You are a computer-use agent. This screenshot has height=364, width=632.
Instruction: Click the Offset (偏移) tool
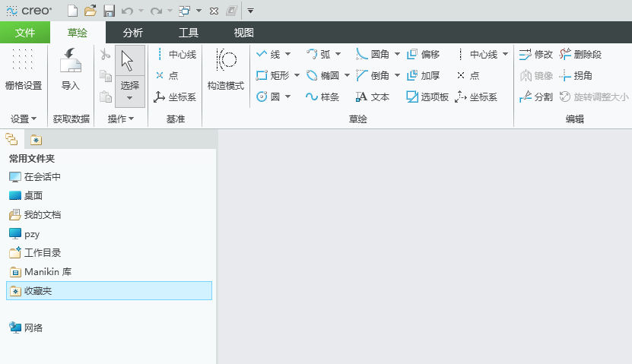pyautogui.click(x=423, y=55)
